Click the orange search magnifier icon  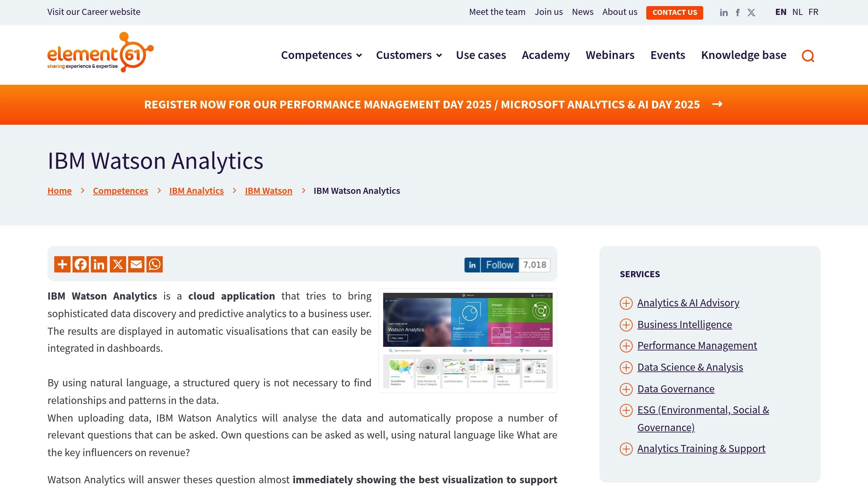(x=808, y=56)
